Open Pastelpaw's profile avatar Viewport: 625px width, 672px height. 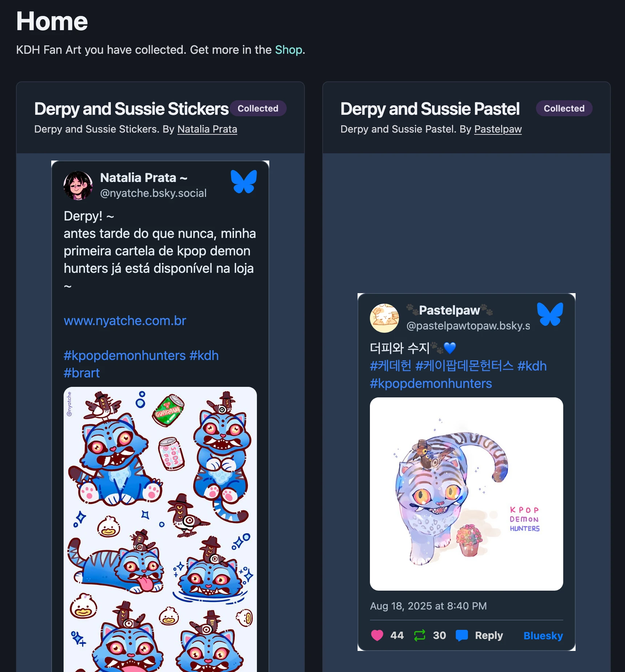[384, 318]
